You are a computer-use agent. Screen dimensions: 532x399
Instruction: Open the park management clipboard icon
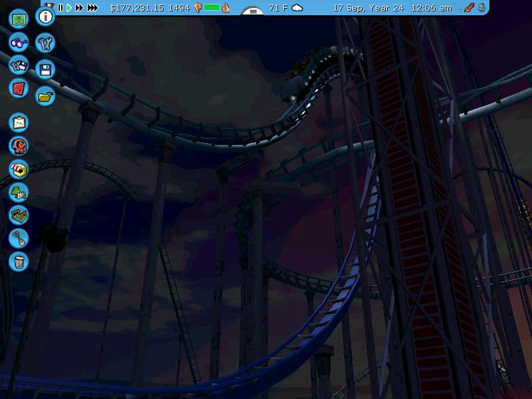(19, 122)
